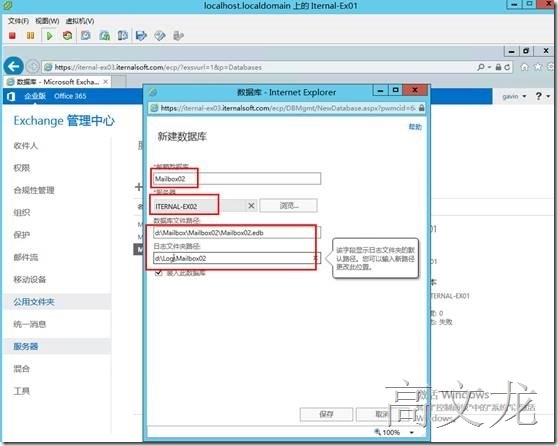Click the popup address bar lock icon
Screen dimensions: 558x446
421,108
